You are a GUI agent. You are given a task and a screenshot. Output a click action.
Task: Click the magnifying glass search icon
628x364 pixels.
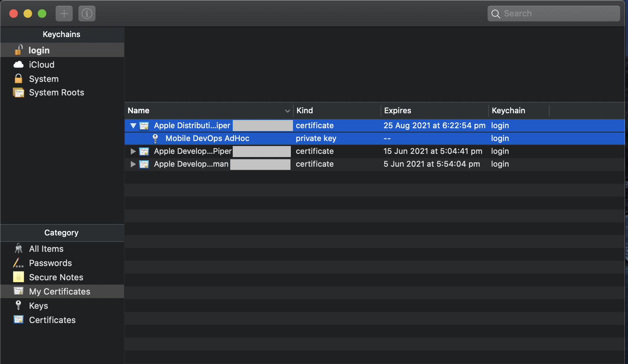tap(495, 14)
